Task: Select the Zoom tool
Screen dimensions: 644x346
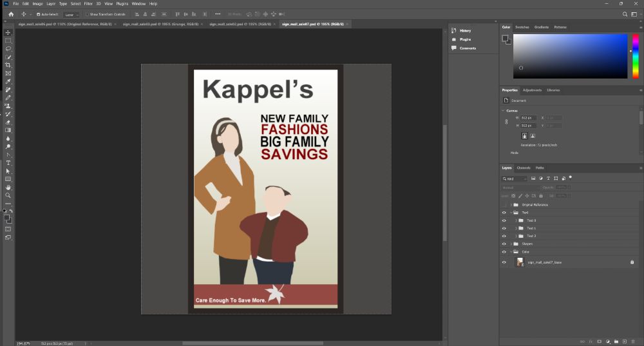Action: [8, 196]
